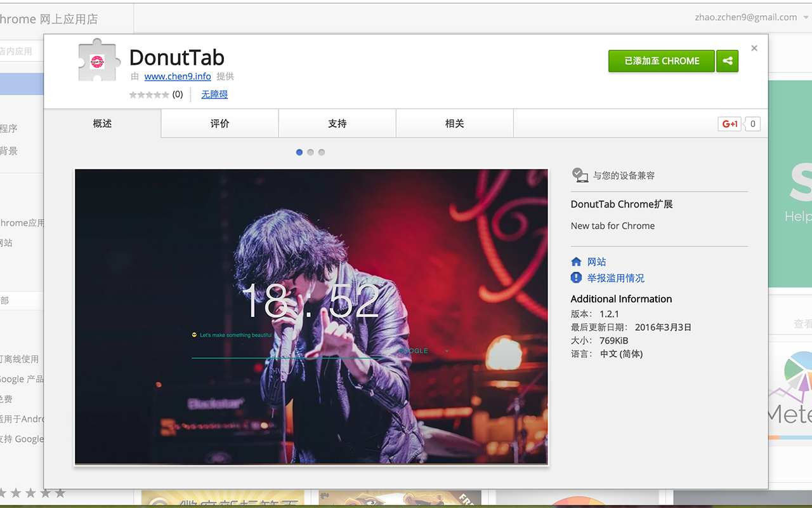Click the DonutTab title text
Viewport: 812px width, 508px height.
pos(177,58)
